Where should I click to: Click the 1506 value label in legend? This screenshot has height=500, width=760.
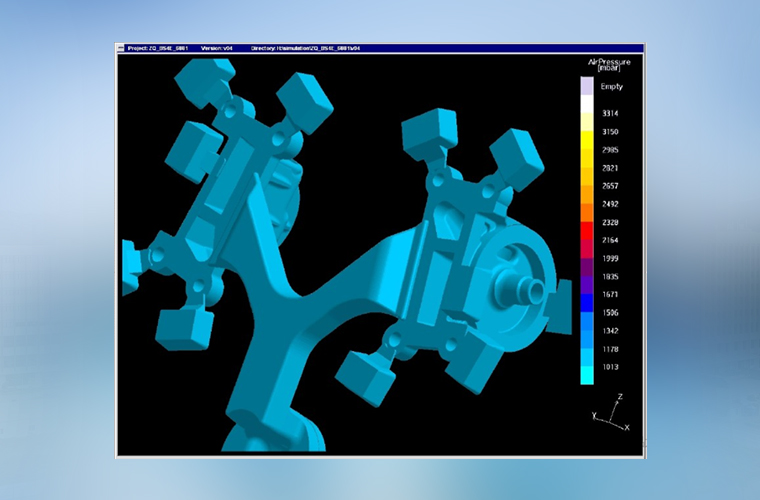point(610,312)
